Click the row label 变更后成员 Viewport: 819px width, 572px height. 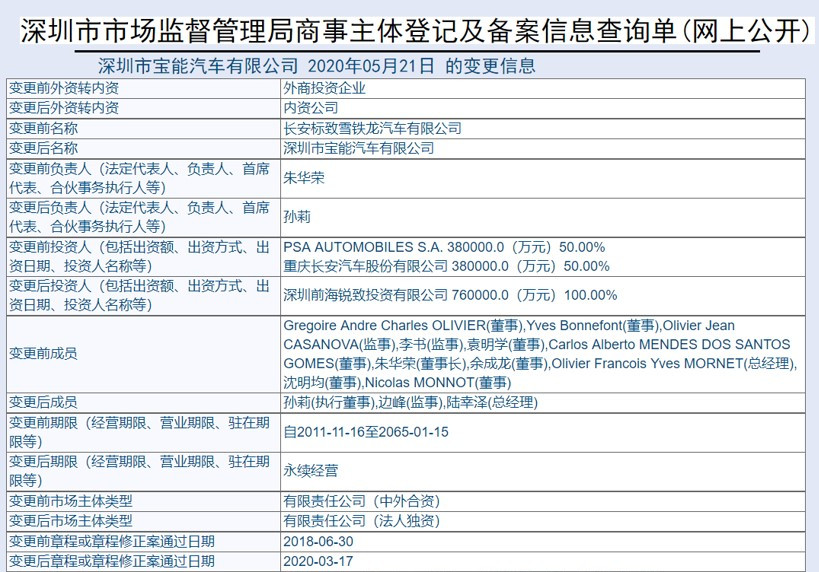tap(43, 402)
